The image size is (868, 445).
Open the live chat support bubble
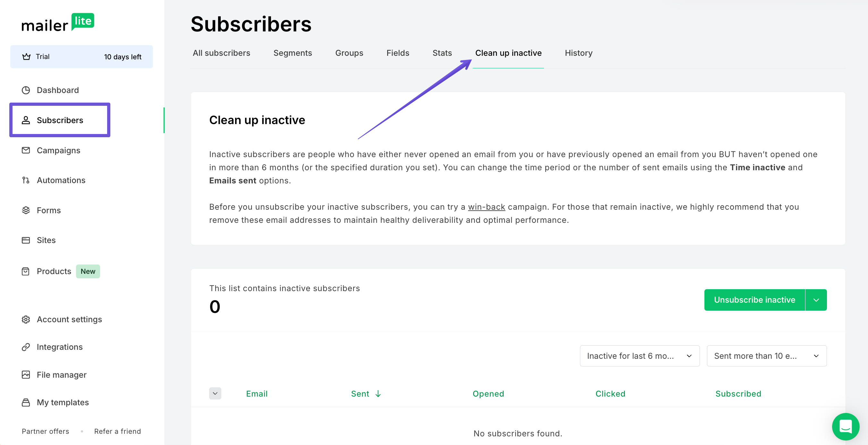pos(846,426)
